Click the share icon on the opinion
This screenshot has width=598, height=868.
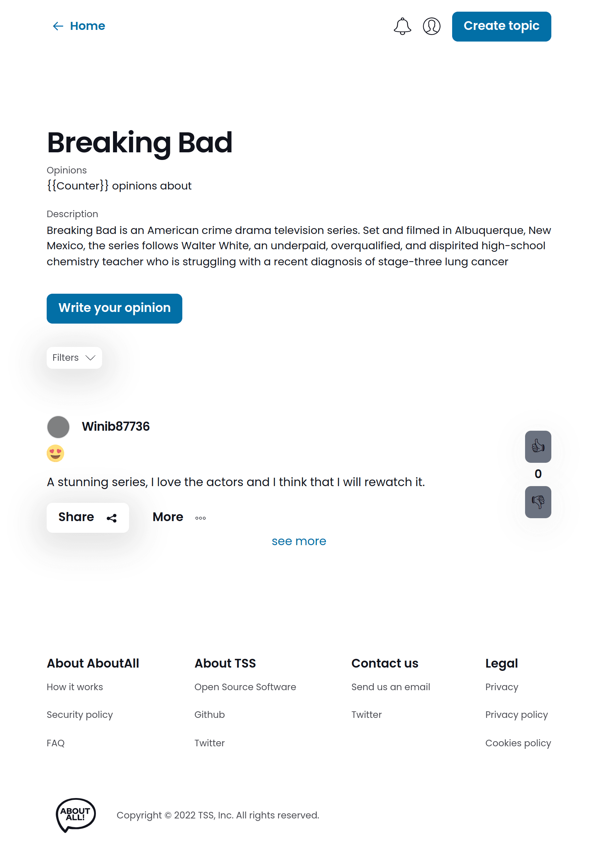112,518
